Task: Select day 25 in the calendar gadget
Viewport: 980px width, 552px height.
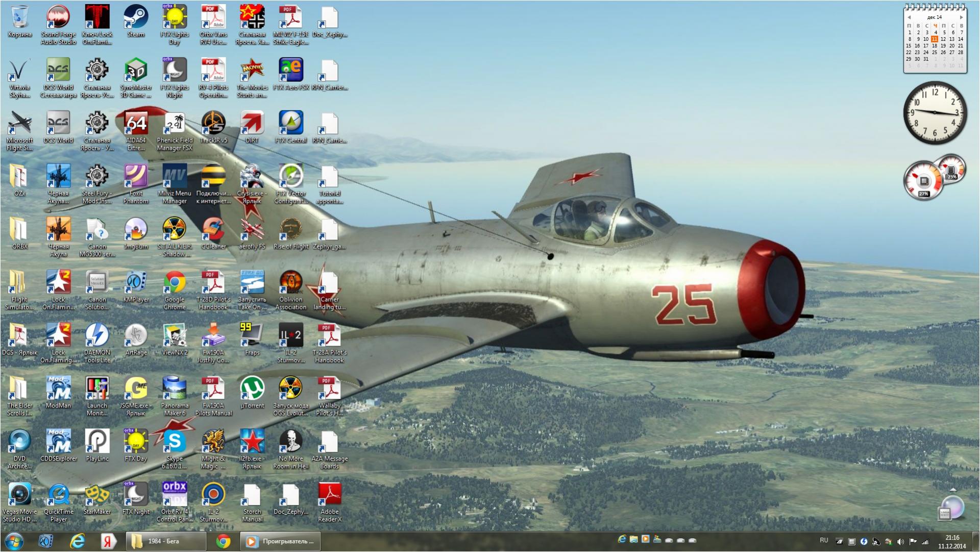Action: coord(935,52)
